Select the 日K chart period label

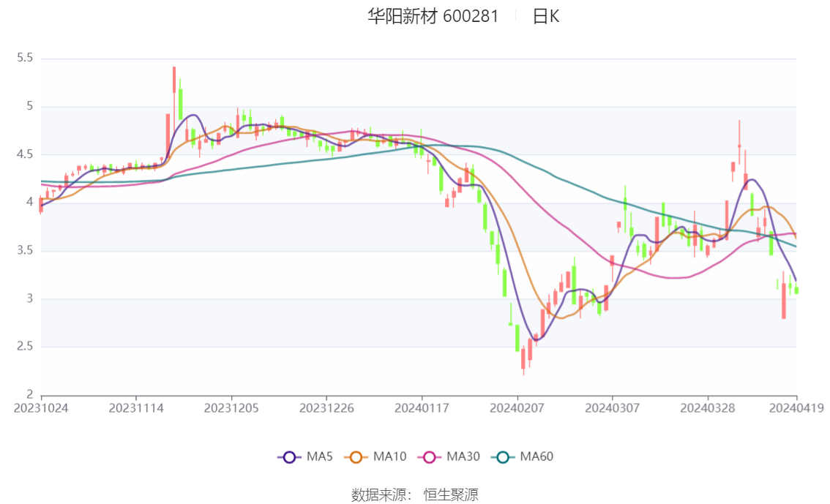click(x=546, y=17)
